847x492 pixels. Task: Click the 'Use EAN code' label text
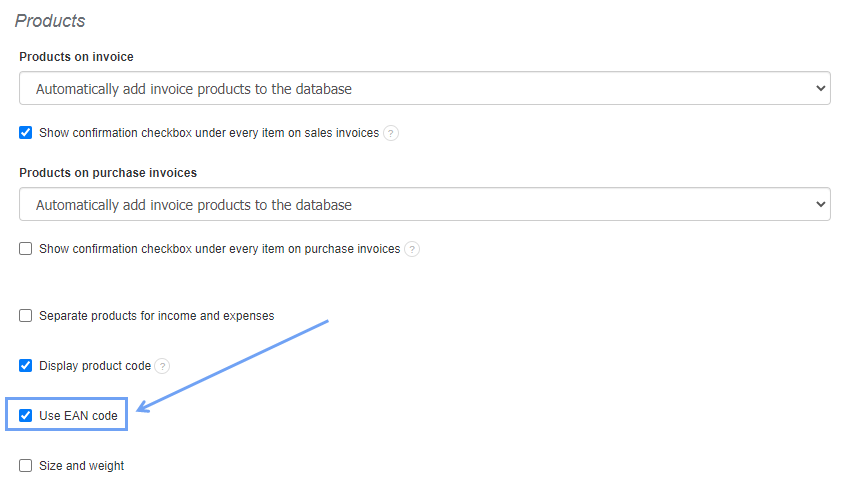(78, 416)
